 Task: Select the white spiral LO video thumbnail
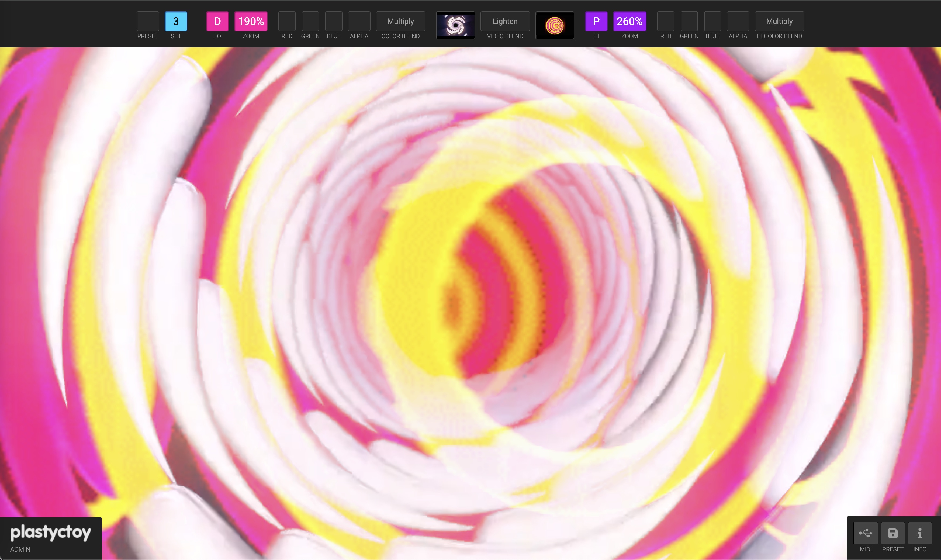pos(455,25)
